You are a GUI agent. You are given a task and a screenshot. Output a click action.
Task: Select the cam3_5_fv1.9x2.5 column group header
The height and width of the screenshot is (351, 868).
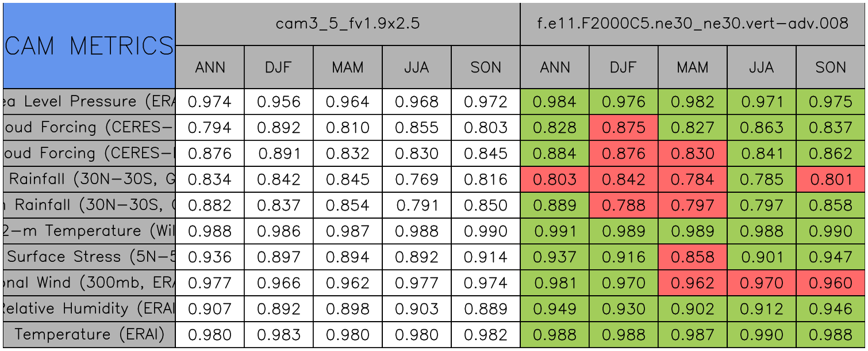347,24
